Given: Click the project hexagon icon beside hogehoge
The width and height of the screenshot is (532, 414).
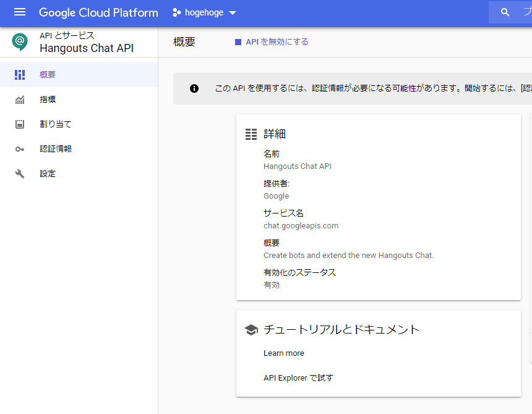Looking at the screenshot, I should [x=176, y=12].
